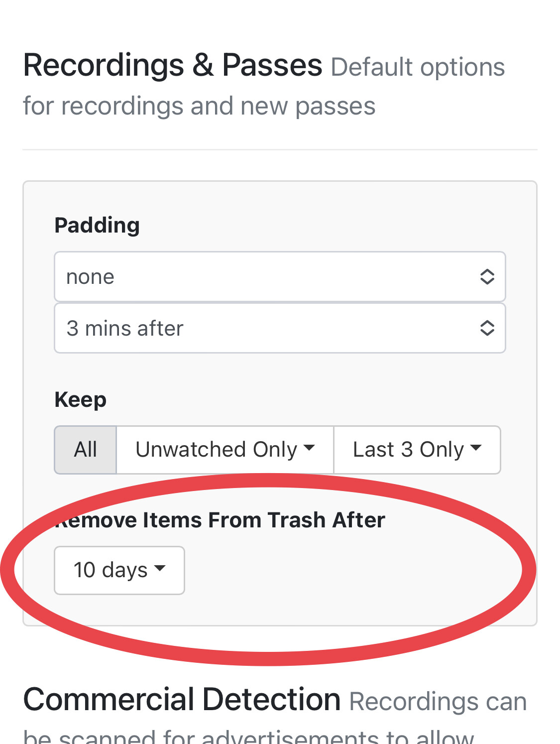
Task: Click the caret arrow next to '10 days'
Action: pyautogui.click(x=160, y=568)
